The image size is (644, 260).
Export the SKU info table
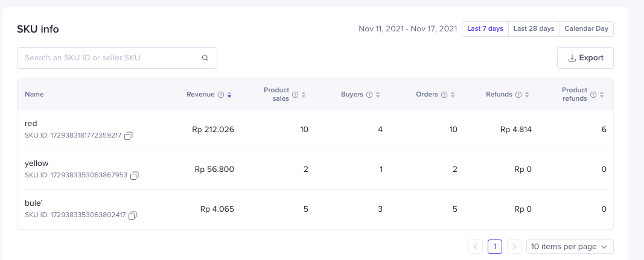pos(585,58)
